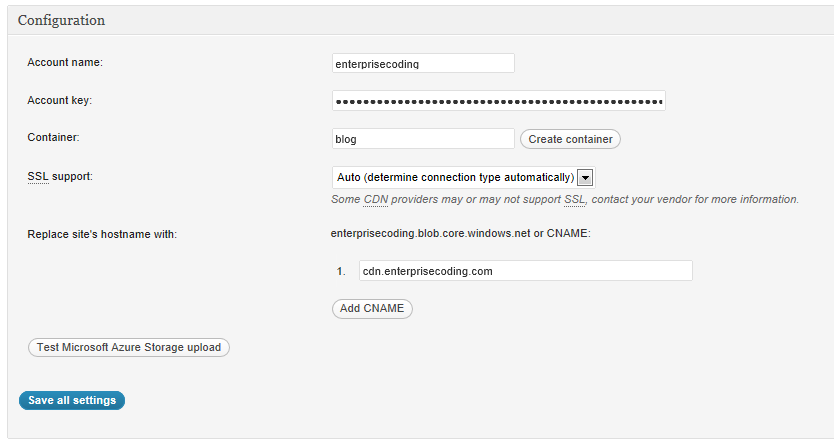
Task: Click the CDN abbreviation in the hint text
Action: click(376, 200)
